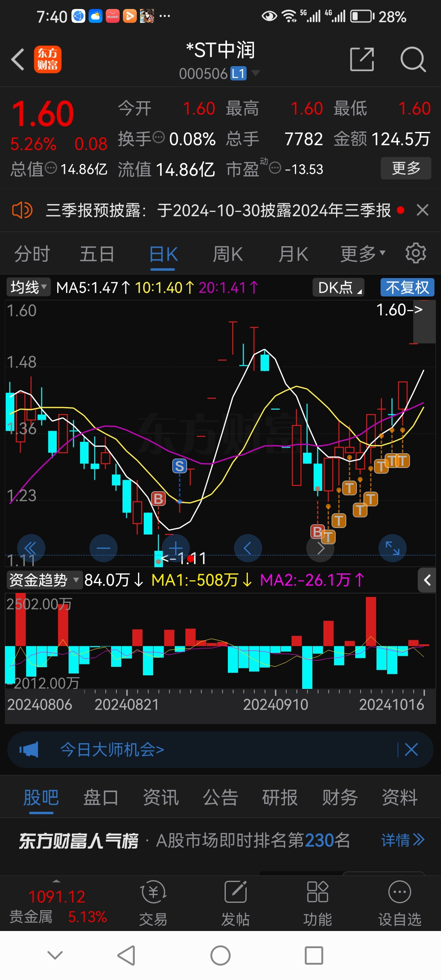441x980 pixels.
Task: Open the 交易 trade icon
Action: [154, 902]
